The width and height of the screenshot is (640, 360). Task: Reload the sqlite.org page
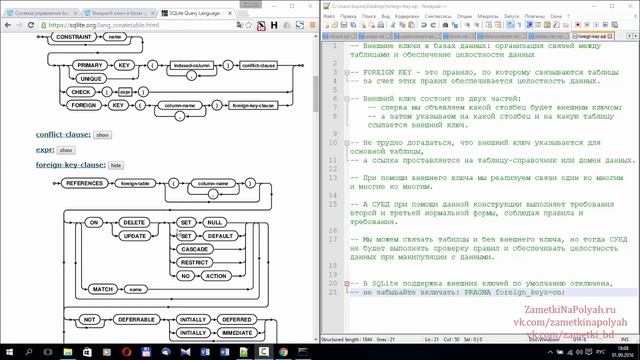pyautogui.click(x=31, y=25)
